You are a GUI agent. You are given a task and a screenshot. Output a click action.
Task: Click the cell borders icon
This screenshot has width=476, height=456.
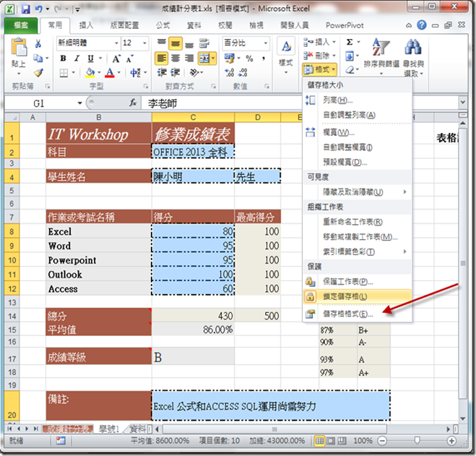click(x=64, y=73)
